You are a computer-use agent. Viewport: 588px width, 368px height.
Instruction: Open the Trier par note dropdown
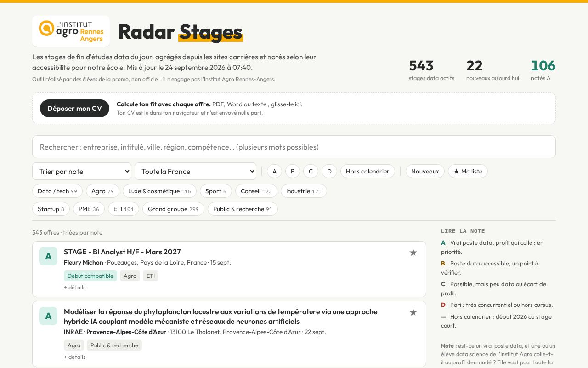click(x=82, y=171)
